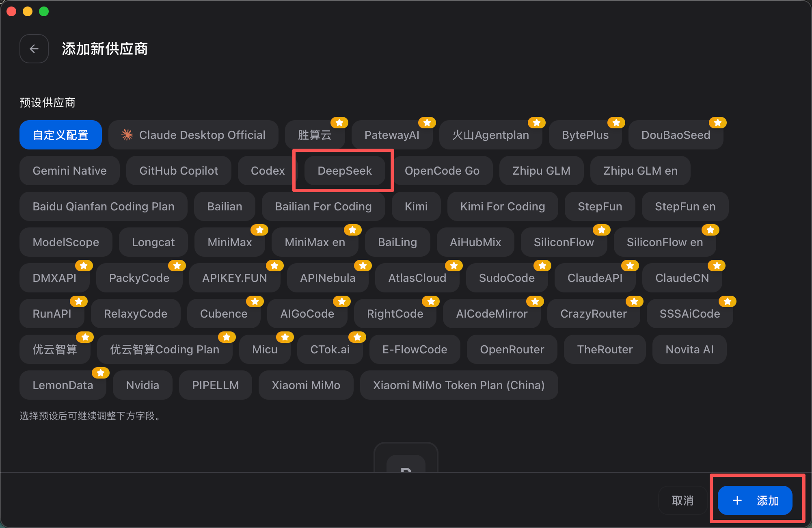Select the DeepSeek preset
The width and height of the screenshot is (812, 528).
[x=344, y=171]
